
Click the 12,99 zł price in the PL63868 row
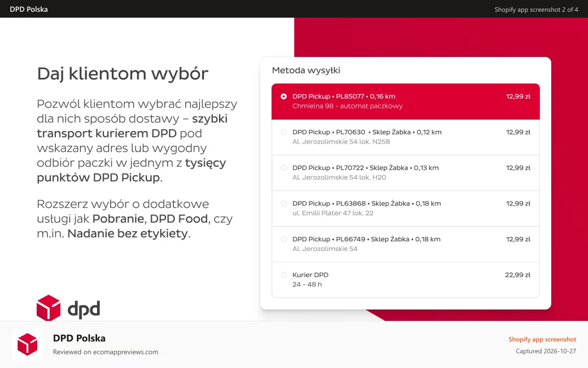pyautogui.click(x=518, y=204)
